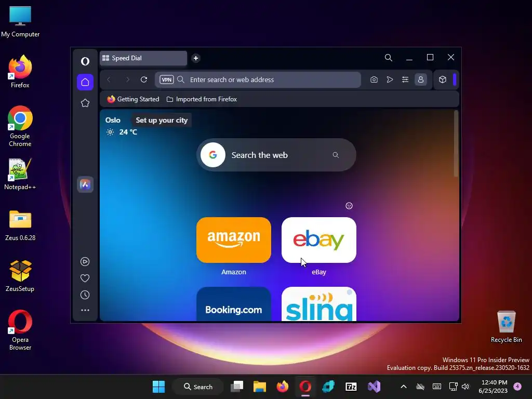532x399 pixels.
Task: Click the Google logo in the search box
Action: click(213, 155)
